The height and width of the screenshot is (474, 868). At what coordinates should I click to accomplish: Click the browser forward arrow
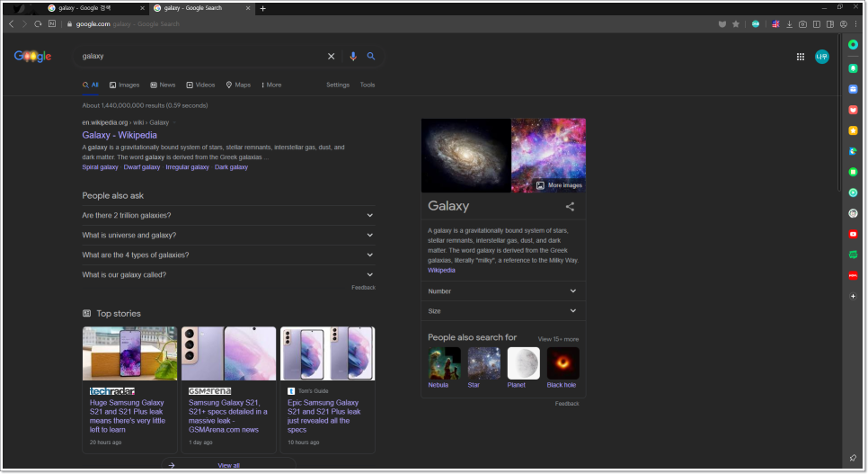pos(24,24)
